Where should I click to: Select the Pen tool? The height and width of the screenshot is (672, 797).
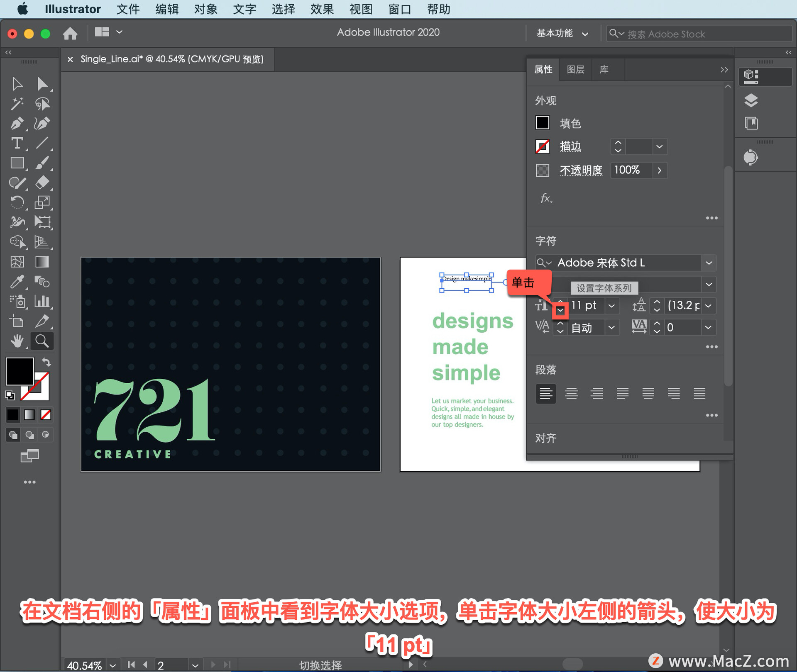pyautogui.click(x=17, y=123)
